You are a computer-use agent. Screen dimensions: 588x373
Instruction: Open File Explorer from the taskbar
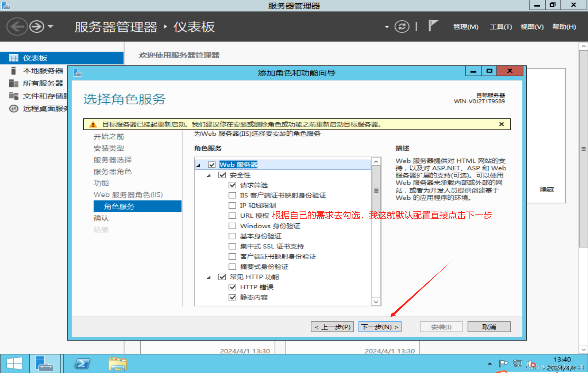click(117, 364)
